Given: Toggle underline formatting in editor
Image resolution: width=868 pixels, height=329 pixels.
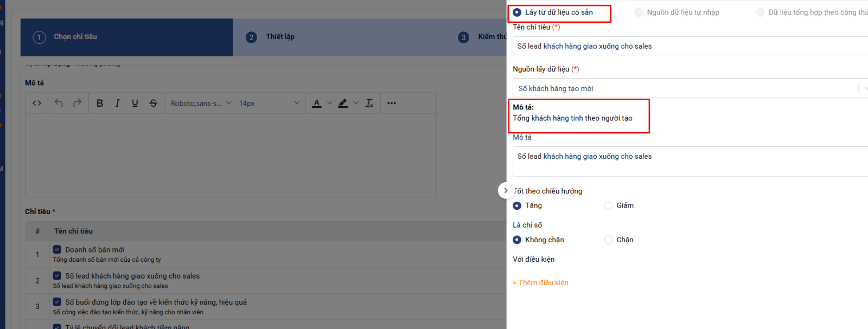Looking at the screenshot, I should point(135,103).
